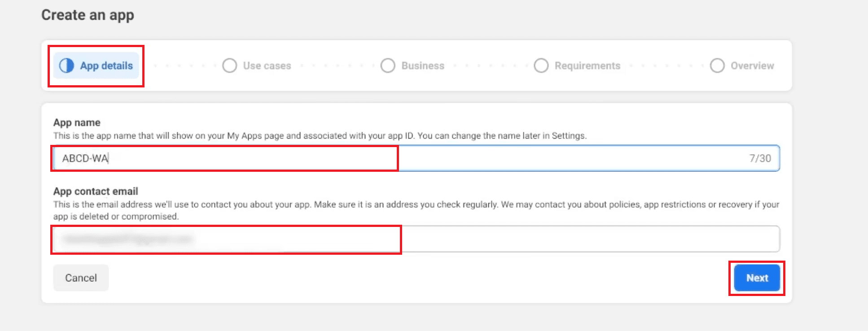Focus the App contact email field

(416, 239)
